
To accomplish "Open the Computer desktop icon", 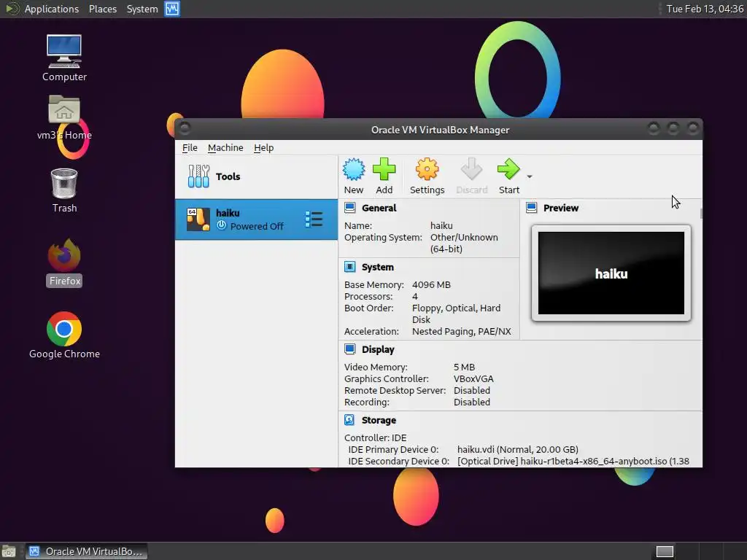I will [64, 58].
